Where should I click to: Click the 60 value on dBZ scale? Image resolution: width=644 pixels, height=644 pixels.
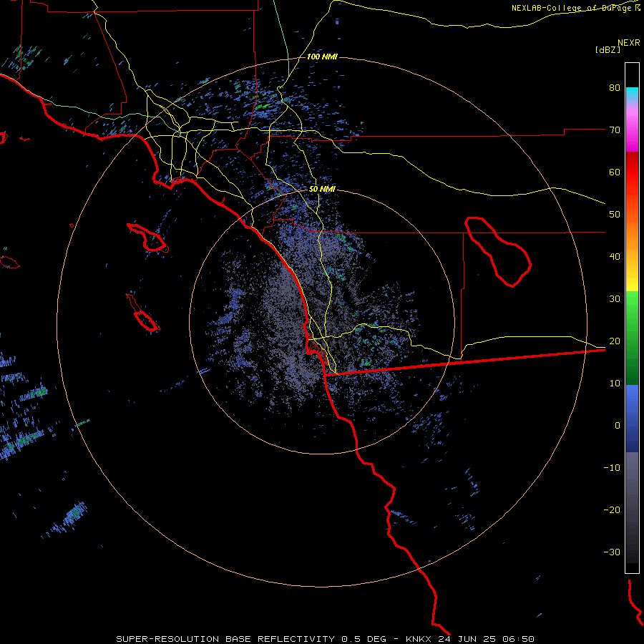click(615, 172)
